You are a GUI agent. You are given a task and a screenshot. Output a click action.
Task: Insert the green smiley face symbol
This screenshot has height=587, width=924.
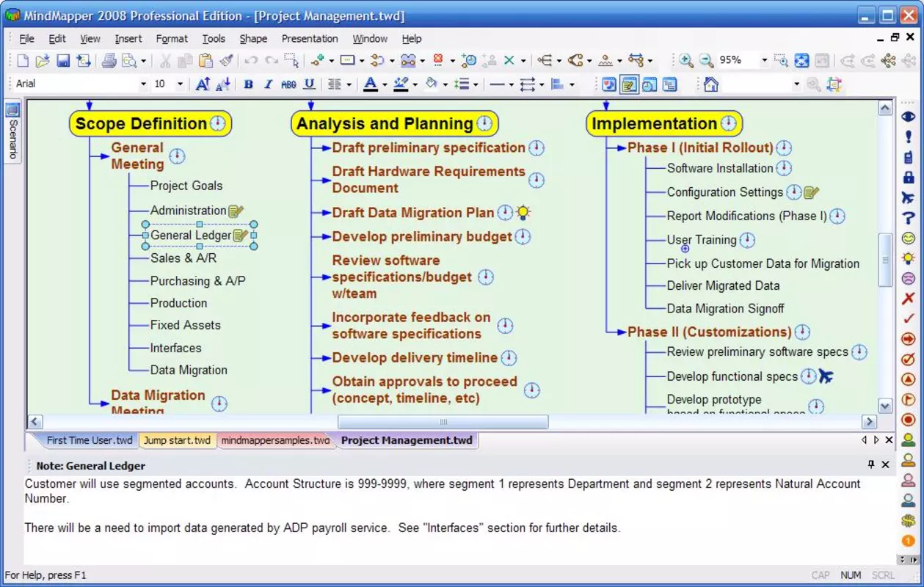[909, 238]
